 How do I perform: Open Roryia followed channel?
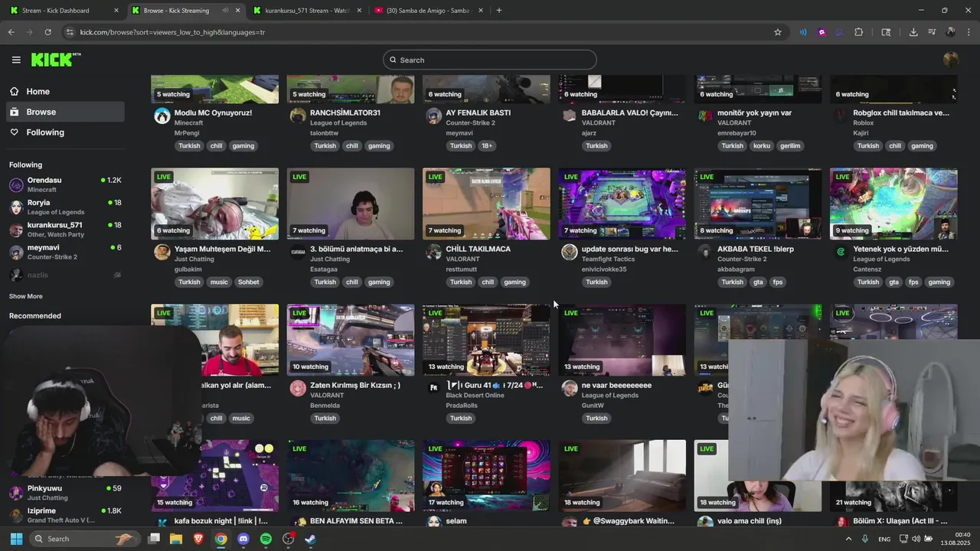(x=64, y=207)
